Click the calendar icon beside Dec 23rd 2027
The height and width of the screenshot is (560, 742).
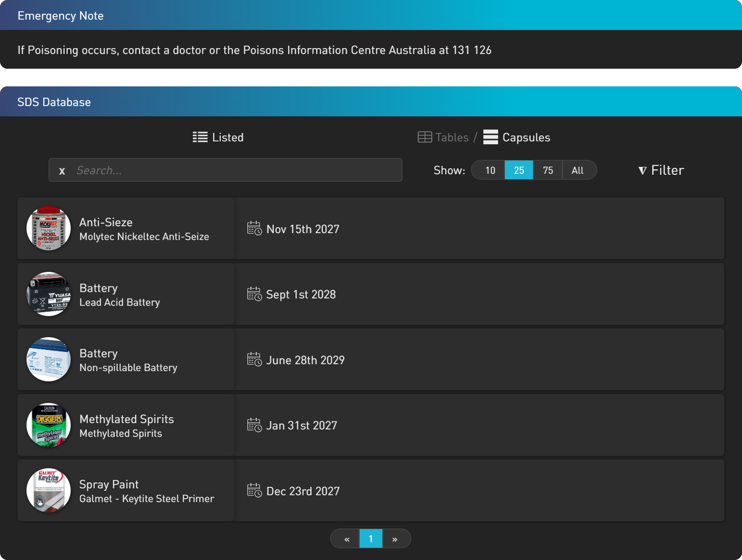[x=254, y=490]
